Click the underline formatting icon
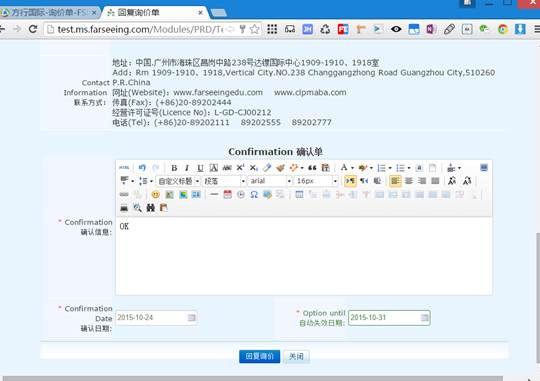 [x=200, y=168]
